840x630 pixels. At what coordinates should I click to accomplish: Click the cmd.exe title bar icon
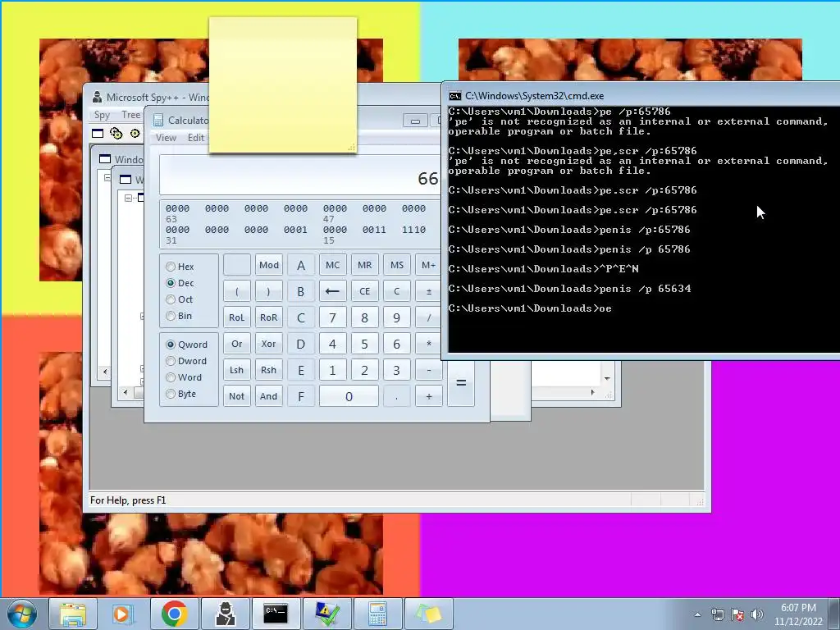coord(454,96)
